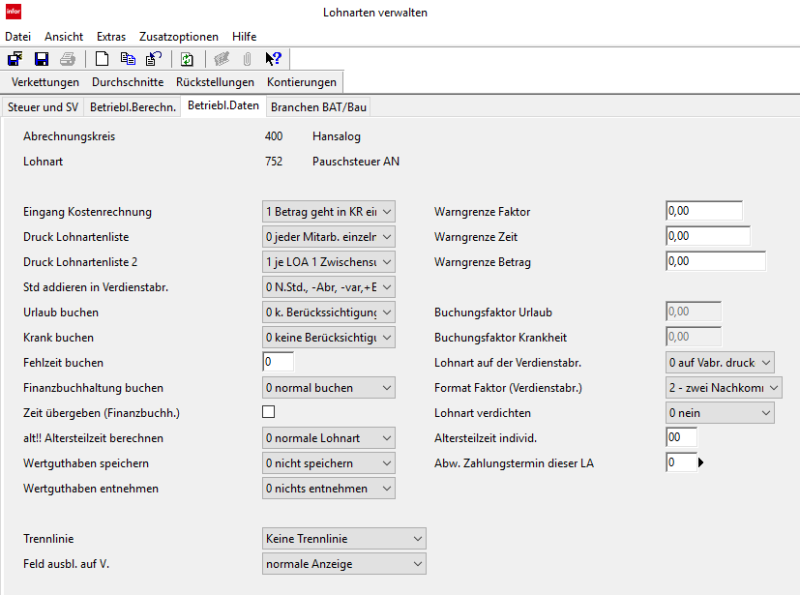Click the paperclip attachment icon

point(247,59)
